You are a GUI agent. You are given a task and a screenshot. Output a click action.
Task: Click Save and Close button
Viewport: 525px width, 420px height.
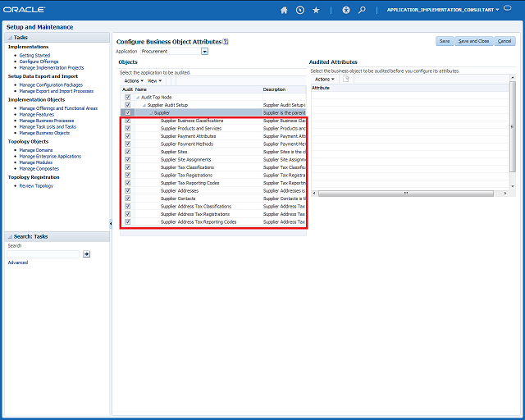click(474, 41)
